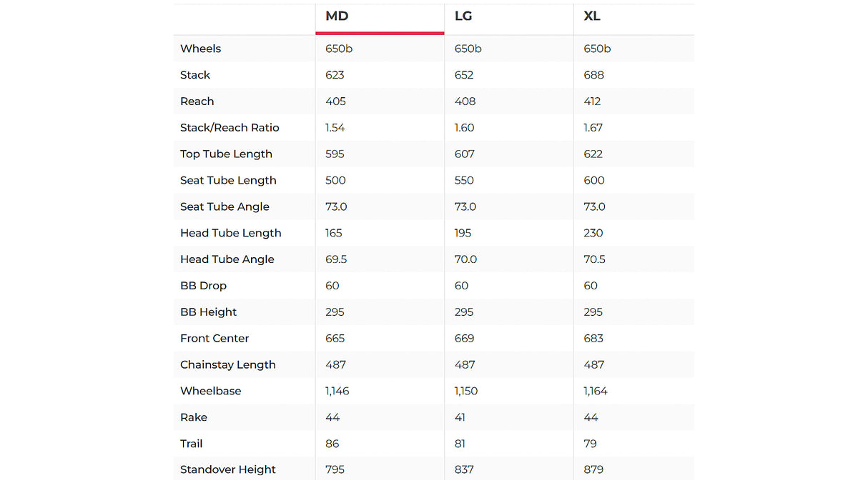The height and width of the screenshot is (488, 868).
Task: Select the Head Tube Length label
Action: pyautogui.click(x=230, y=233)
